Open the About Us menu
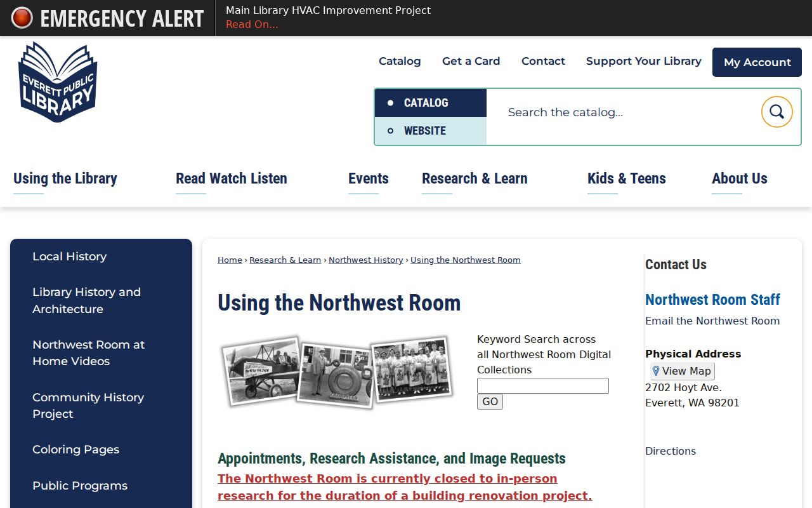812x508 pixels. point(740,178)
